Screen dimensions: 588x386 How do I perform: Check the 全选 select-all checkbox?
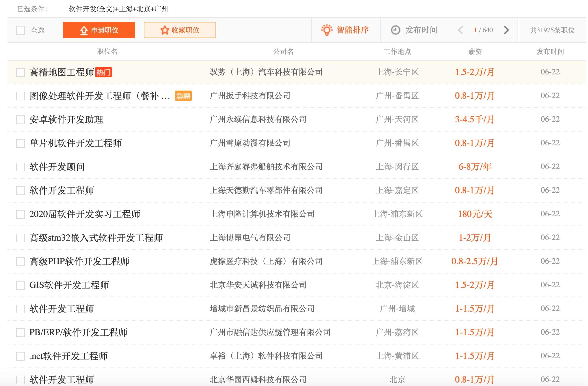click(21, 30)
